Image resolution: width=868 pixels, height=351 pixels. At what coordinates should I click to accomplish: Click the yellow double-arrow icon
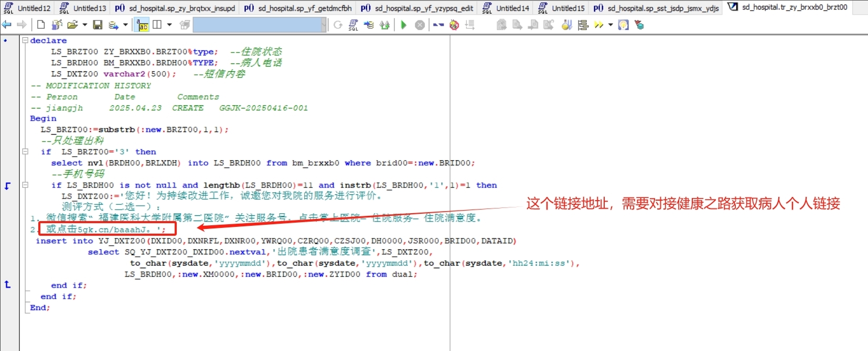pos(599,25)
